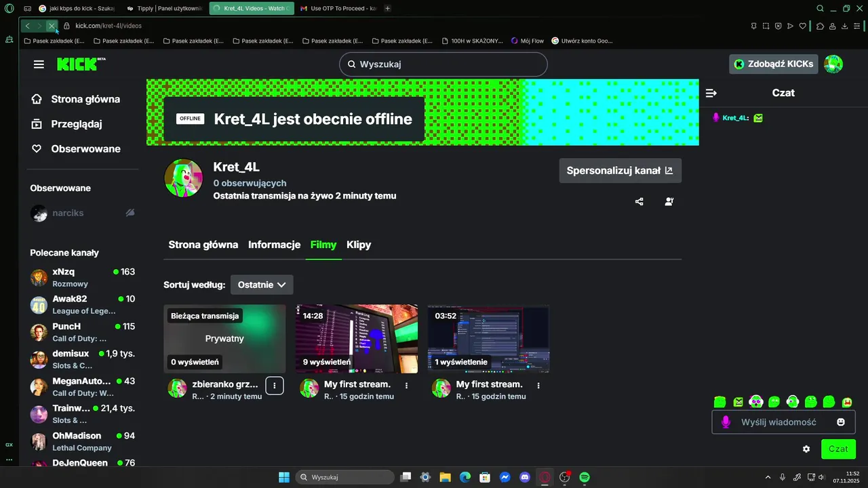Insert the rightmost emote with red mouth
The height and width of the screenshot is (488, 868).
[x=847, y=402]
